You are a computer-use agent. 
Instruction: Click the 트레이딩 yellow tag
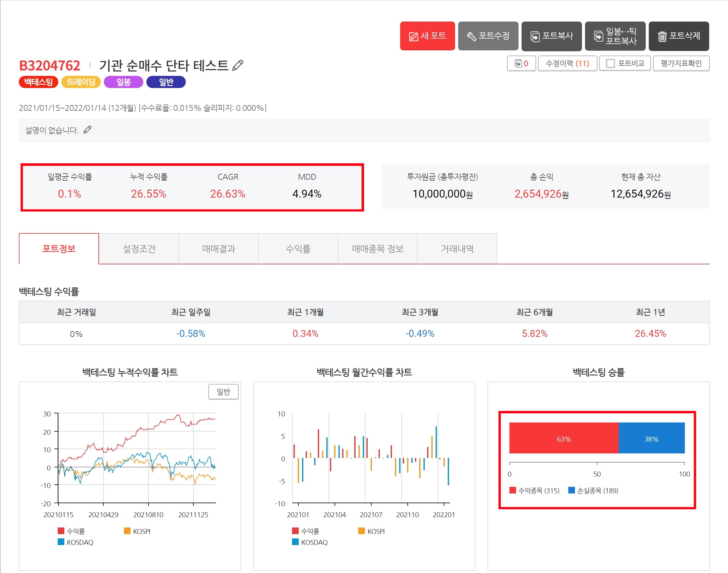81,82
